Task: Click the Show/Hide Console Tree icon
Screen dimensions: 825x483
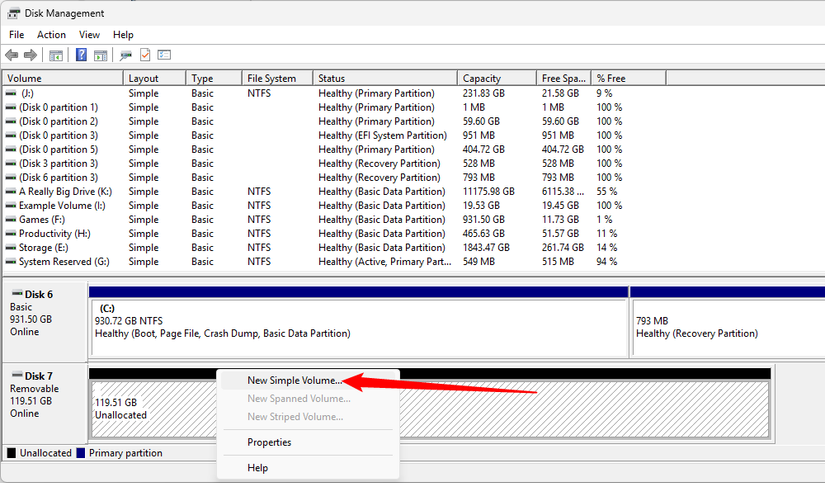Action: [x=57, y=55]
